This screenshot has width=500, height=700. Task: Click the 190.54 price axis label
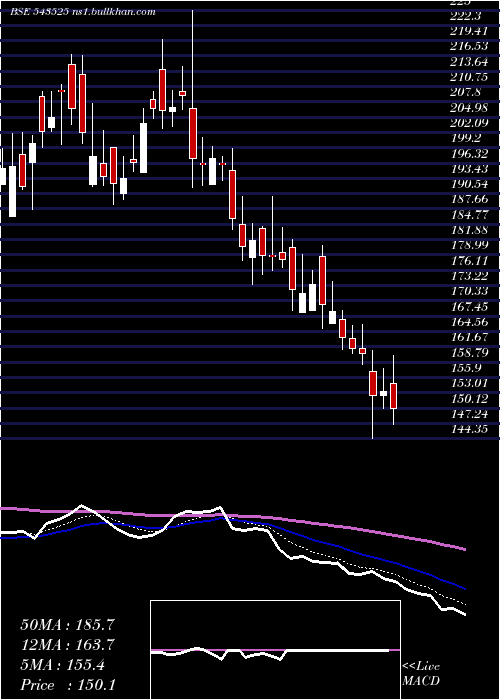(468, 183)
